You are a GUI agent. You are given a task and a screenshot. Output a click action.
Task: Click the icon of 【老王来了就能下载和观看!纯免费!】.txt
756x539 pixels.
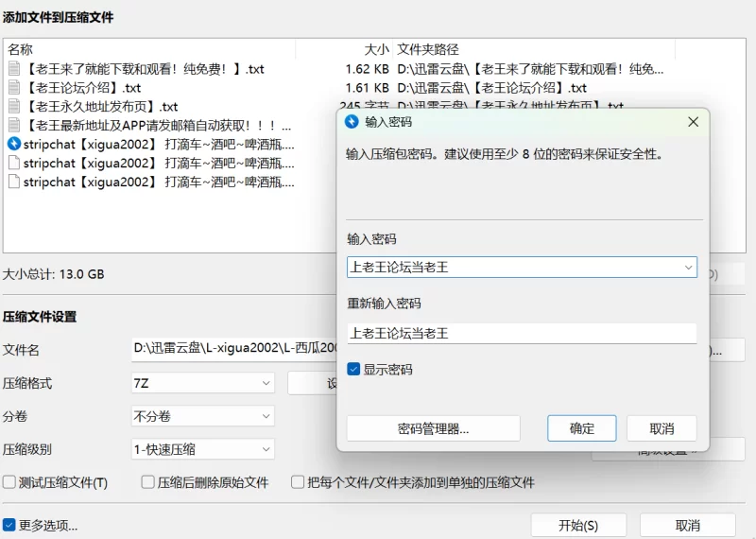(x=14, y=68)
